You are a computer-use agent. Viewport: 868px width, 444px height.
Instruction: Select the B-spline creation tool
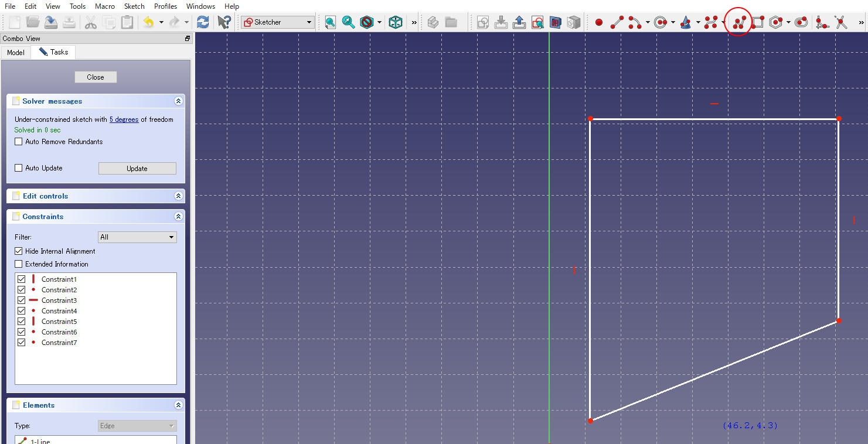tap(711, 22)
